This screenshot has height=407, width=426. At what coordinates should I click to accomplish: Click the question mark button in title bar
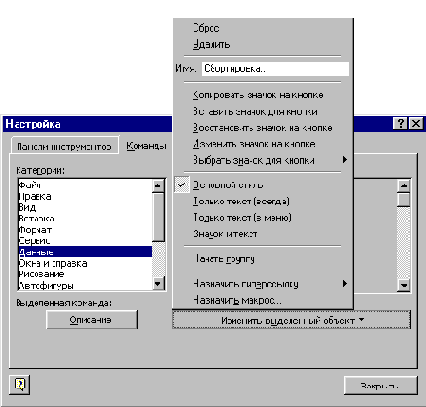[401, 123]
